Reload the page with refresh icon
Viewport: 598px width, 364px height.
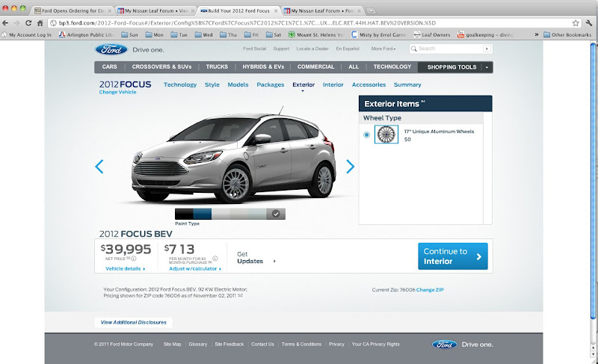pyautogui.click(x=28, y=23)
